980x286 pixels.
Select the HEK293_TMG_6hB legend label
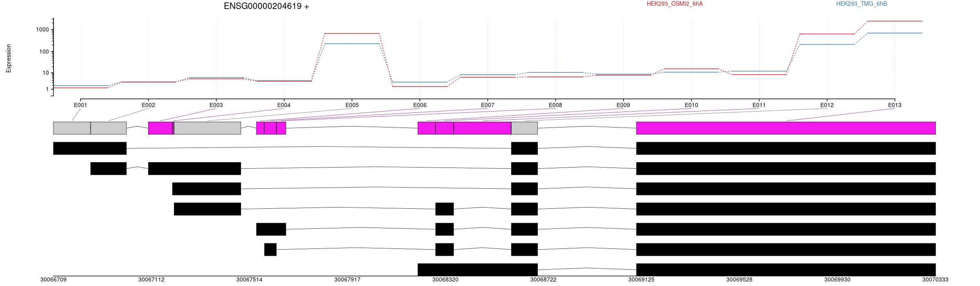click(x=861, y=4)
